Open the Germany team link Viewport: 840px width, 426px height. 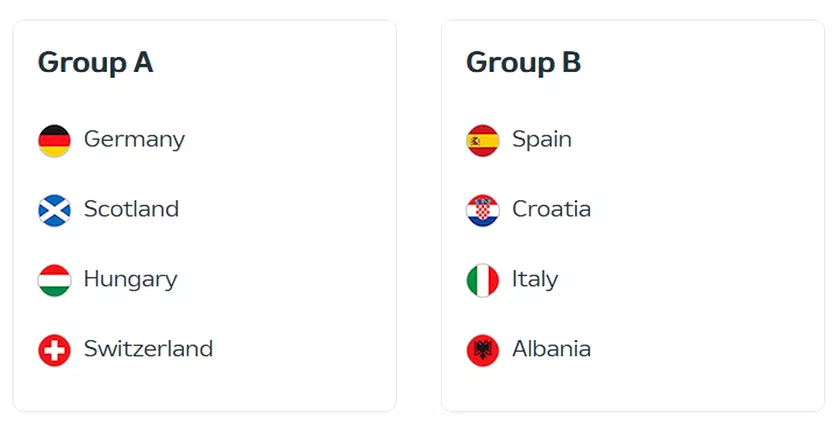pos(134,140)
